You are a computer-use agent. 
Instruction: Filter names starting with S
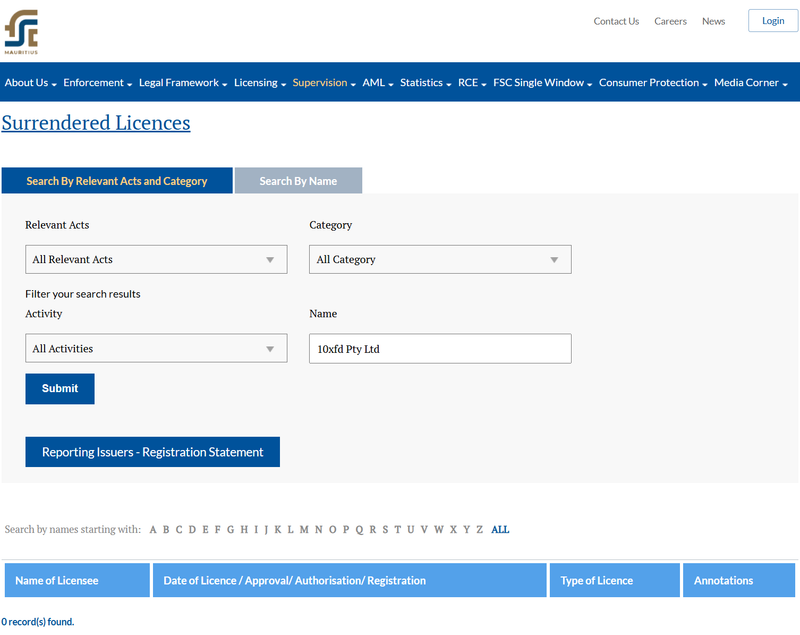pyautogui.click(x=385, y=529)
